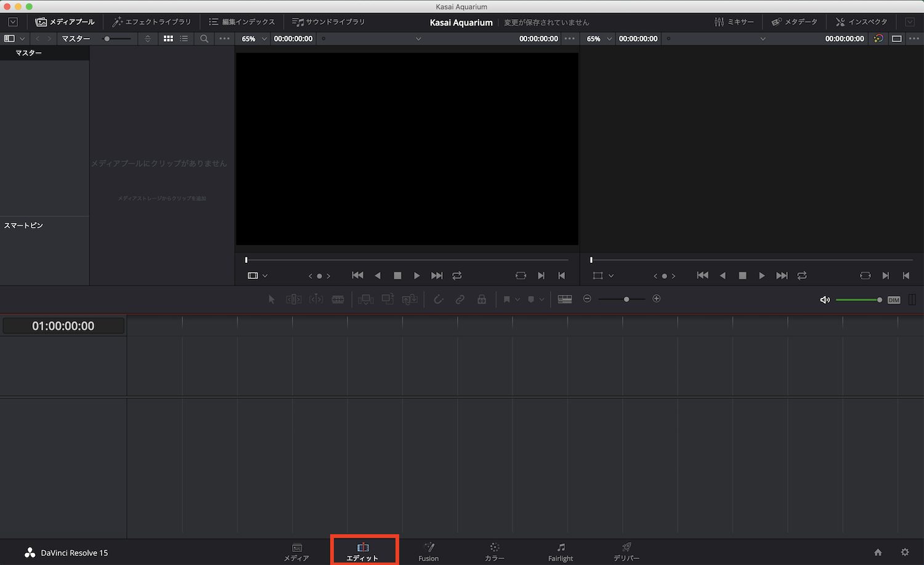The height and width of the screenshot is (565, 924).
Task: Expand the flag color dropdown arrow
Action: (x=517, y=299)
